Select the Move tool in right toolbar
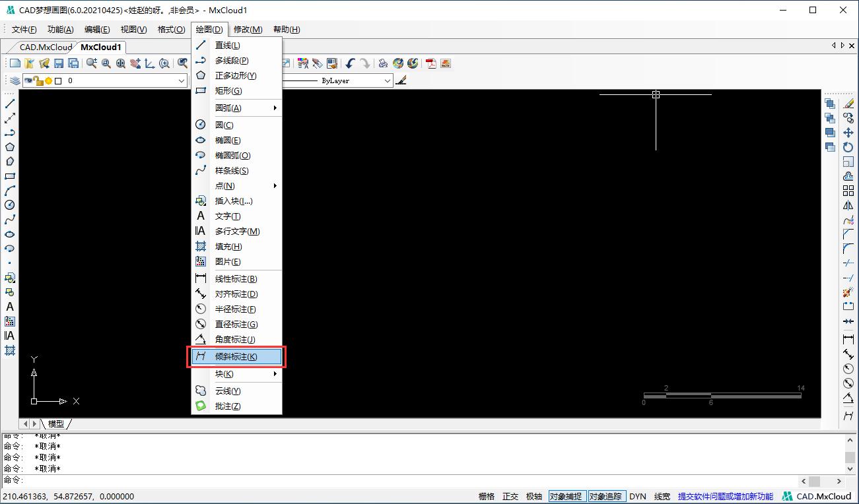Viewport: 859px width, 504px height. click(848, 133)
